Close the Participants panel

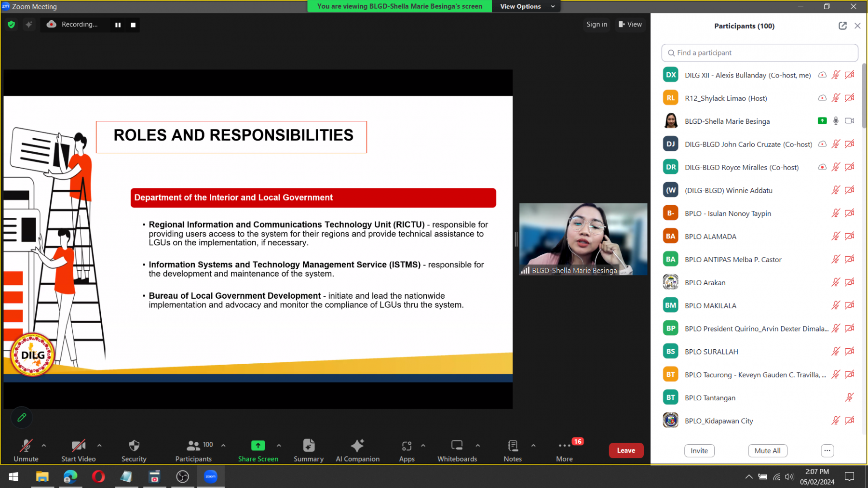point(857,26)
